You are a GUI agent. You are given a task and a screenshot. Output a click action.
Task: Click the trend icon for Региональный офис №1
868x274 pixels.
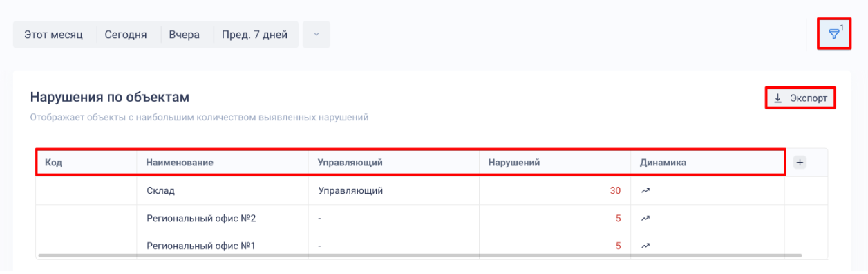pyautogui.click(x=646, y=246)
